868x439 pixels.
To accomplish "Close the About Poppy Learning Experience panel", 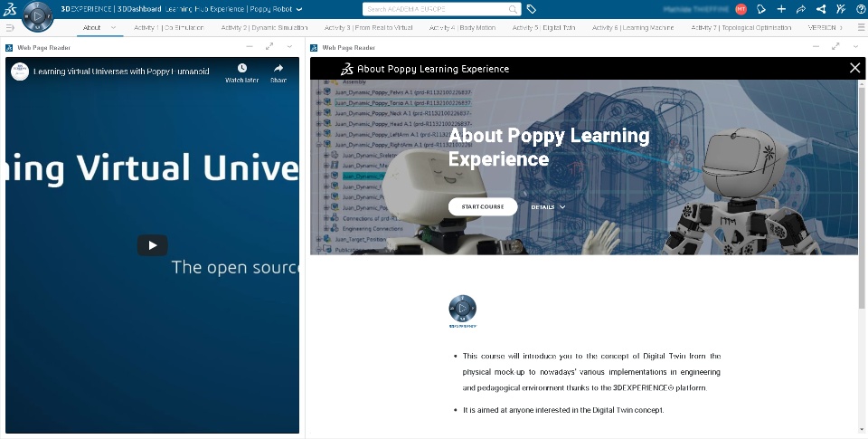I will point(854,68).
